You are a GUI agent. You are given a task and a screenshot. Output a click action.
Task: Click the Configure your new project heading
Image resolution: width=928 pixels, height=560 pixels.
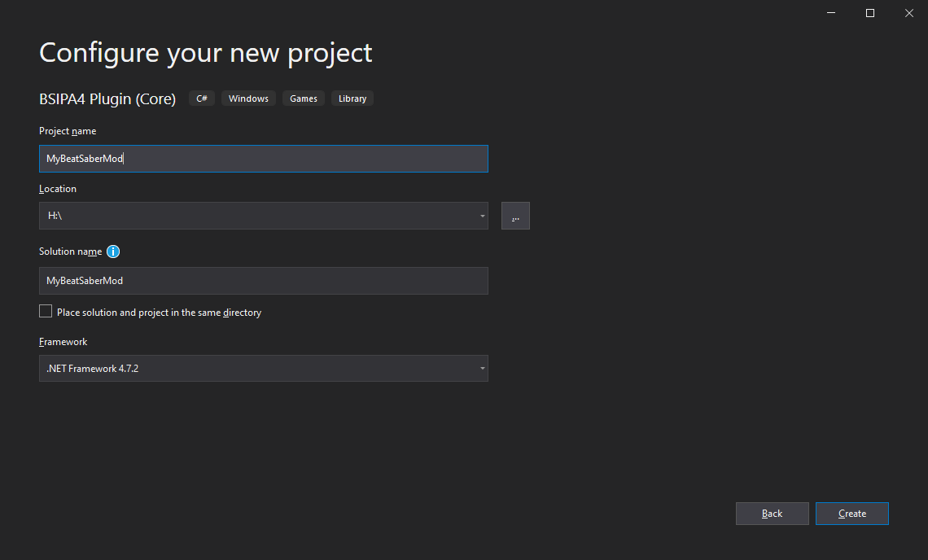click(205, 53)
